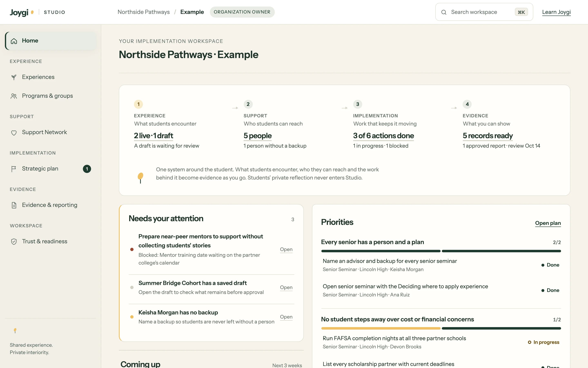This screenshot has width=588, height=368.
Task: Click the Evidence & reporting document icon
Action: tap(14, 205)
